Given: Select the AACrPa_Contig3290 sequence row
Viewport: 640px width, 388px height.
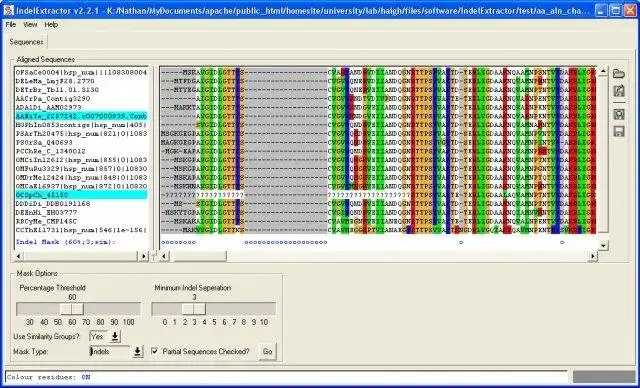Looking at the screenshot, I should click(81, 99).
